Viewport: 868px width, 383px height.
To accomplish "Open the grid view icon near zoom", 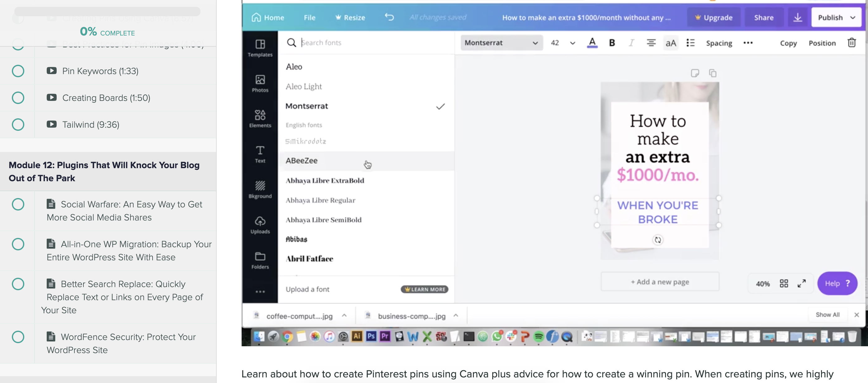I will 784,283.
